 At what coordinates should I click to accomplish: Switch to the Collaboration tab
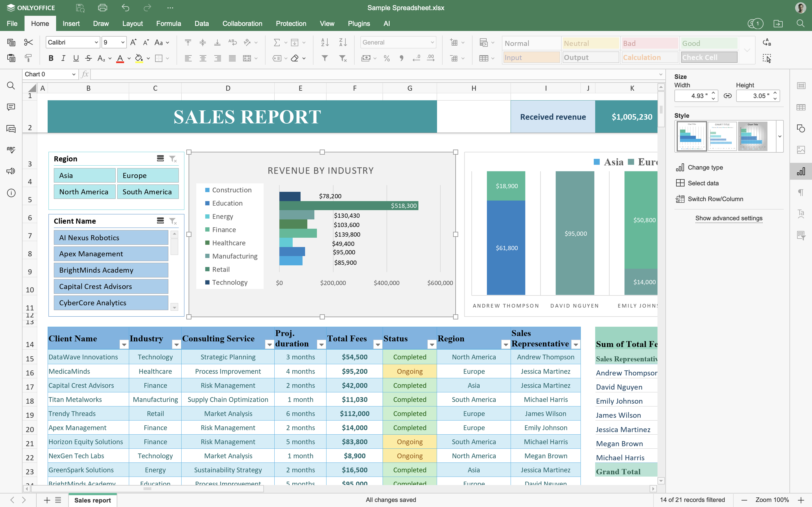tap(242, 23)
